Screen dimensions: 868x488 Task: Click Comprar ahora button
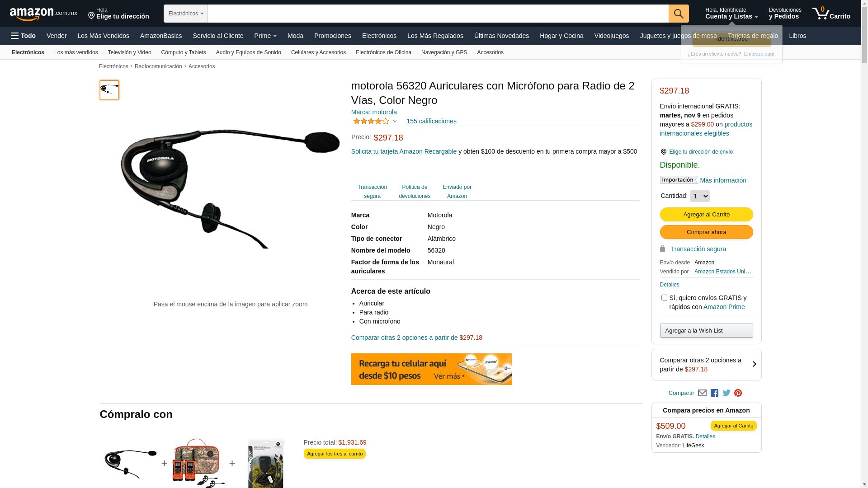pos(706,232)
